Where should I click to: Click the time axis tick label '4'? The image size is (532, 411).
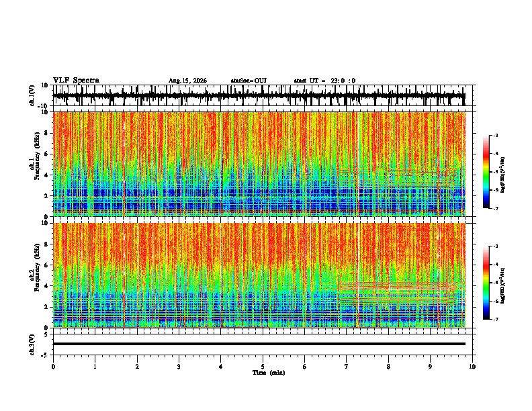coord(221,367)
